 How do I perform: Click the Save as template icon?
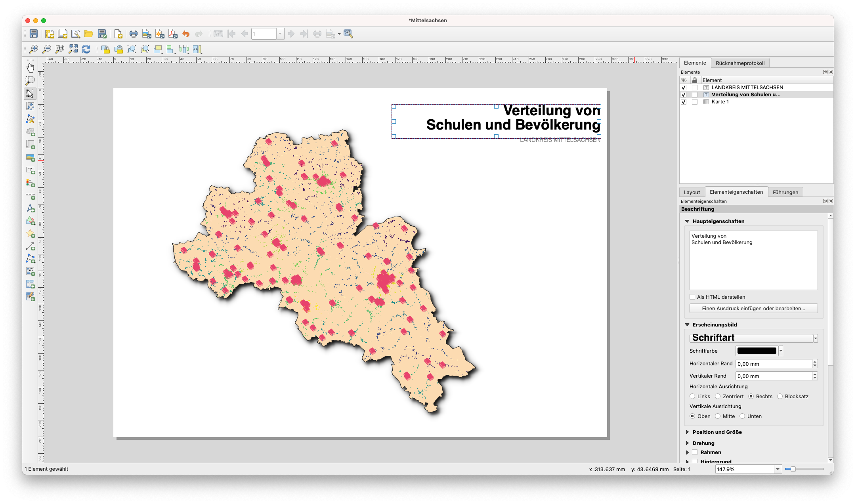[x=102, y=34]
